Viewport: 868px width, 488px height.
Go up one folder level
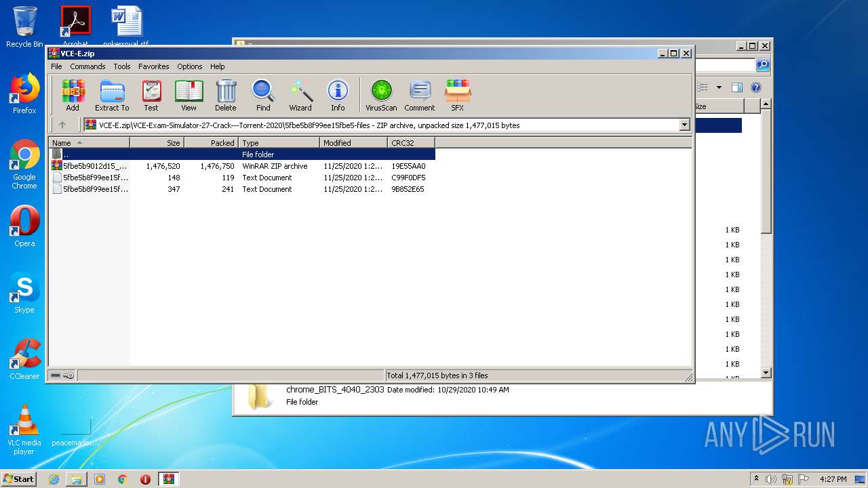tap(62, 125)
